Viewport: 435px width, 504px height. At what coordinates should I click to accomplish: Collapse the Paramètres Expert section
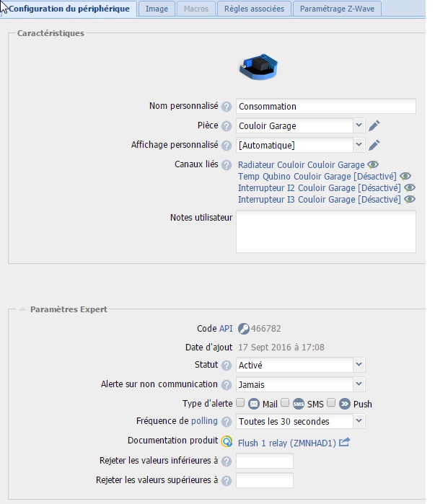pyautogui.click(x=22, y=309)
